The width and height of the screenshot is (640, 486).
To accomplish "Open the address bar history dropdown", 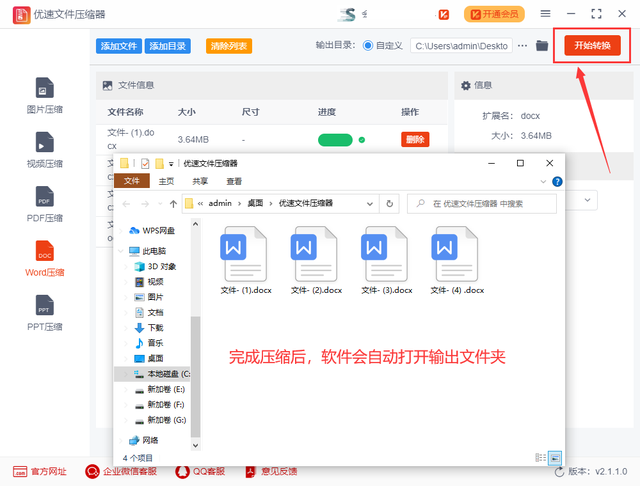I will [370, 204].
